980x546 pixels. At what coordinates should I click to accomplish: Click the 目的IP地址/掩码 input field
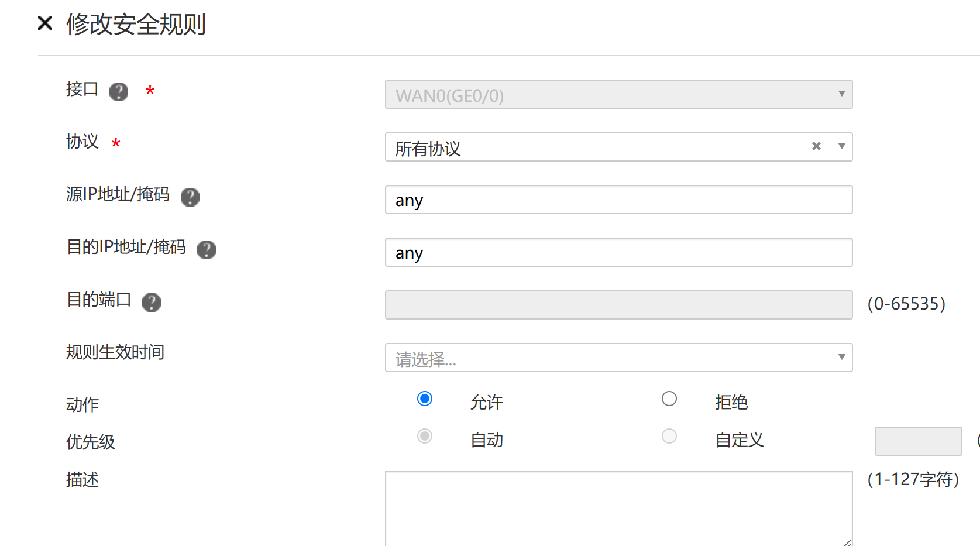tap(618, 252)
